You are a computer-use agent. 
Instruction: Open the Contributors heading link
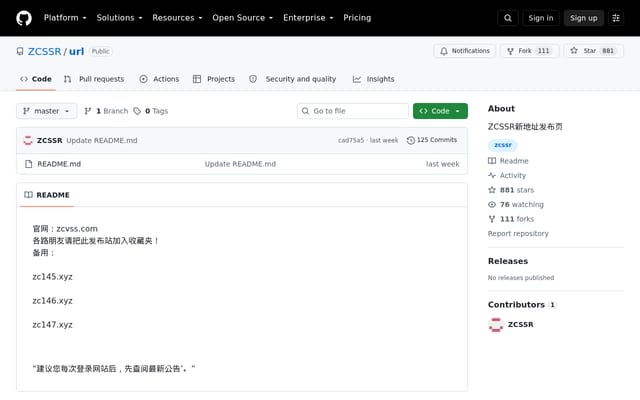coord(522,305)
